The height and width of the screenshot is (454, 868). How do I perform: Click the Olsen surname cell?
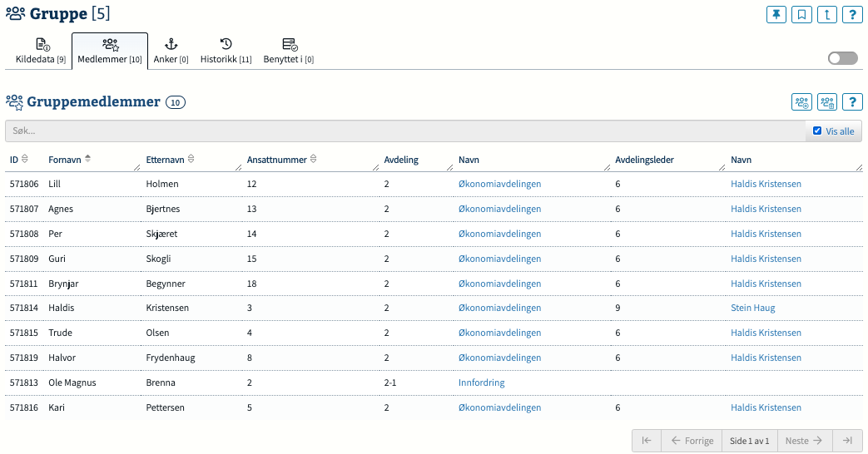158,333
